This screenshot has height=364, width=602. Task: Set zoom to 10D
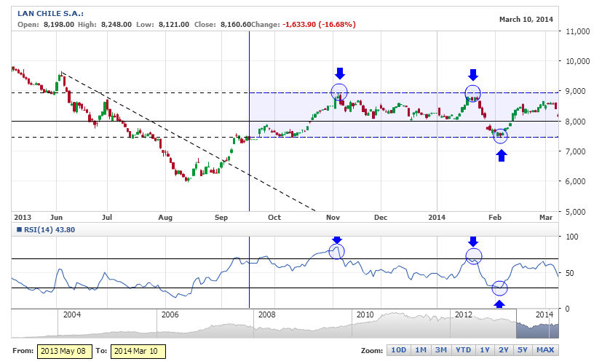coord(398,350)
